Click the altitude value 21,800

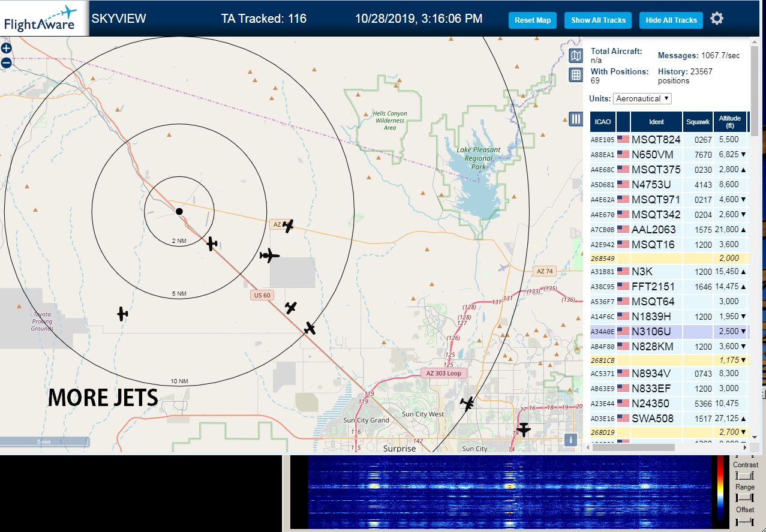click(x=726, y=230)
